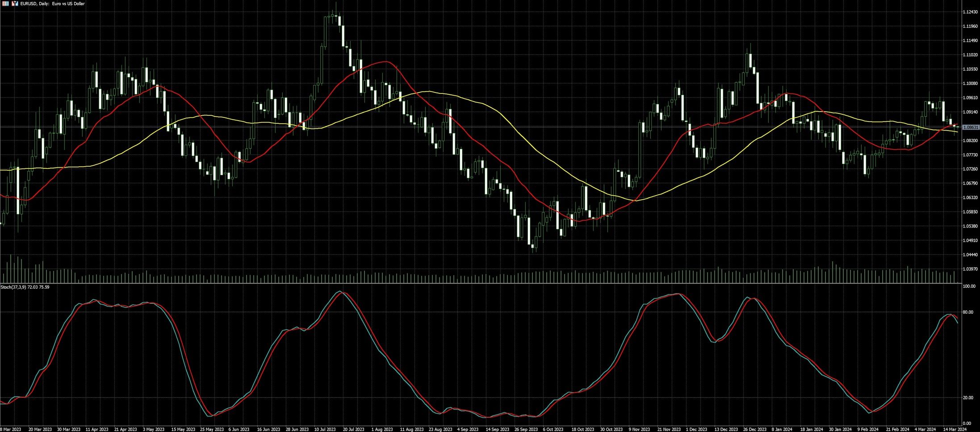Click the 1.03970 price axis label
Image resolution: width=980 pixels, height=432 pixels.
[969, 269]
